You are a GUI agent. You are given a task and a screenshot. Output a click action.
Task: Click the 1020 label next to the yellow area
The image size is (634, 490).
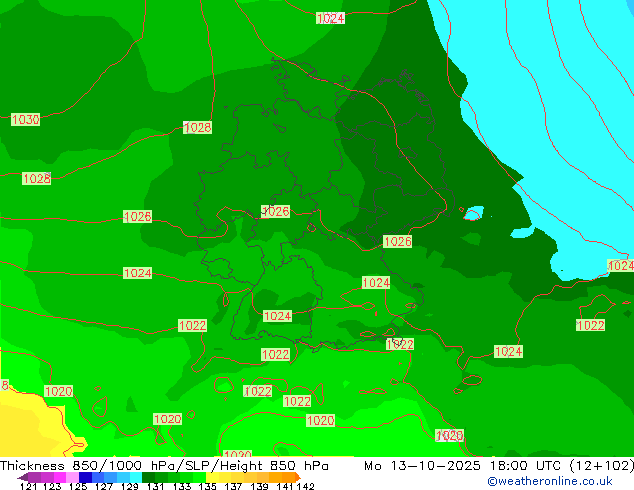pos(59,391)
